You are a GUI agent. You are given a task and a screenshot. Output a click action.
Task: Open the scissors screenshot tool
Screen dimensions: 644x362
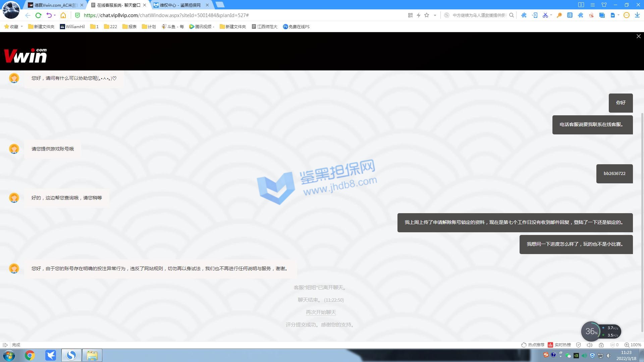[545, 15]
